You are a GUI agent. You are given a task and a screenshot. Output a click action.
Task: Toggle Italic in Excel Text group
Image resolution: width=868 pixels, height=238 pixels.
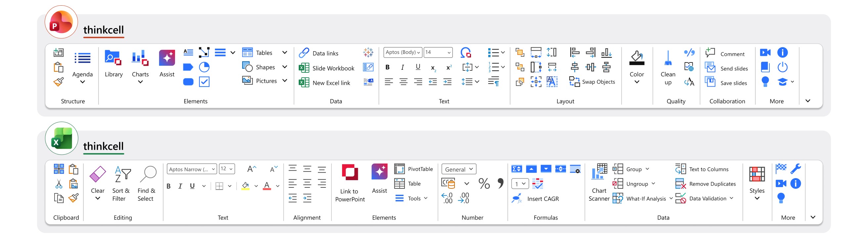pyautogui.click(x=180, y=186)
